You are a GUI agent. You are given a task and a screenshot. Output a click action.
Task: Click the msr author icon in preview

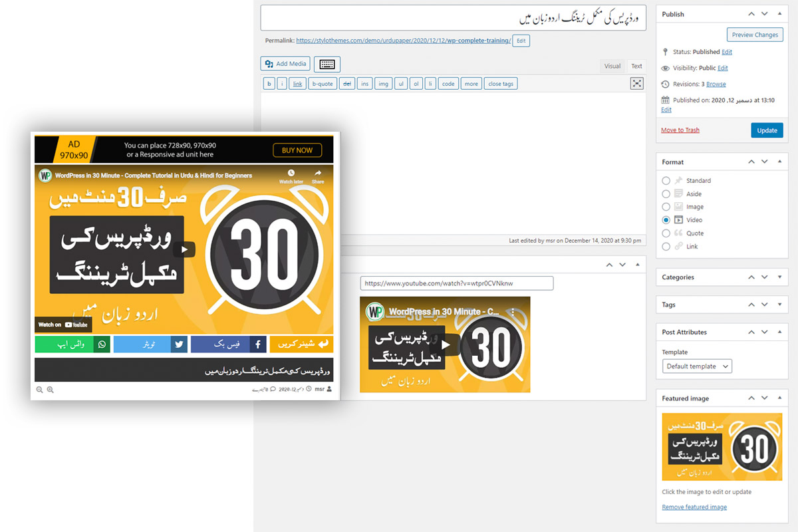329,389
